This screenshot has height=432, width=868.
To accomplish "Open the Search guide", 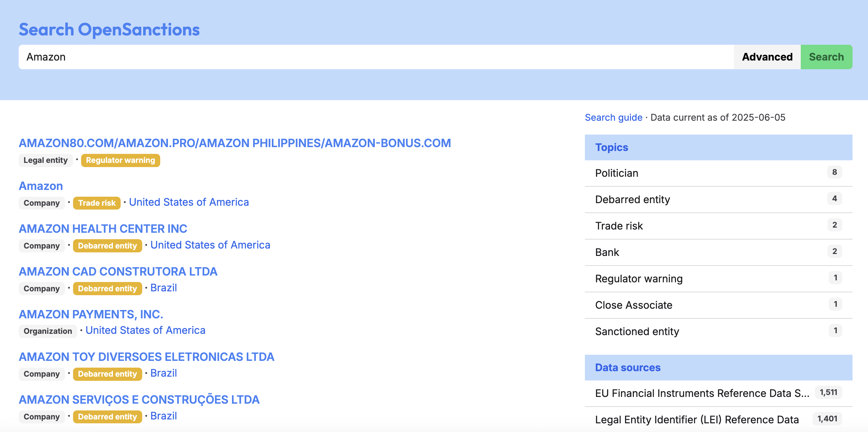I will (613, 117).
